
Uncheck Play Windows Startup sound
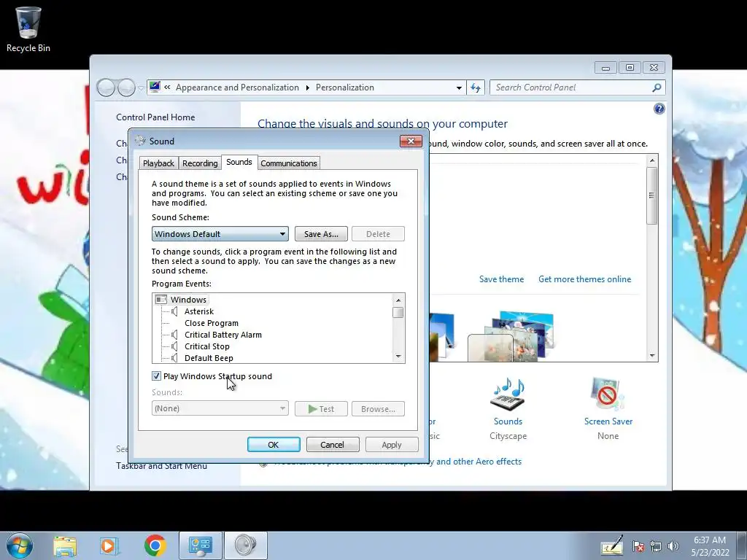(x=156, y=376)
